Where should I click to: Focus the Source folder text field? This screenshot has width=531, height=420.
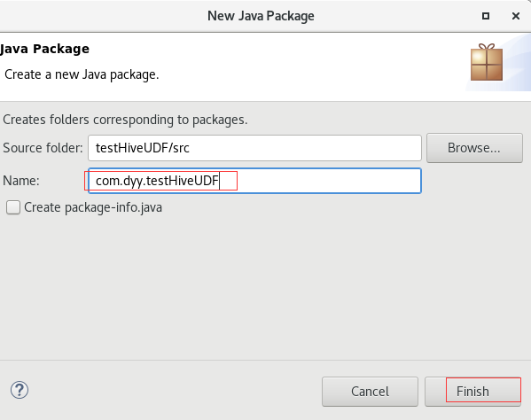click(254, 148)
